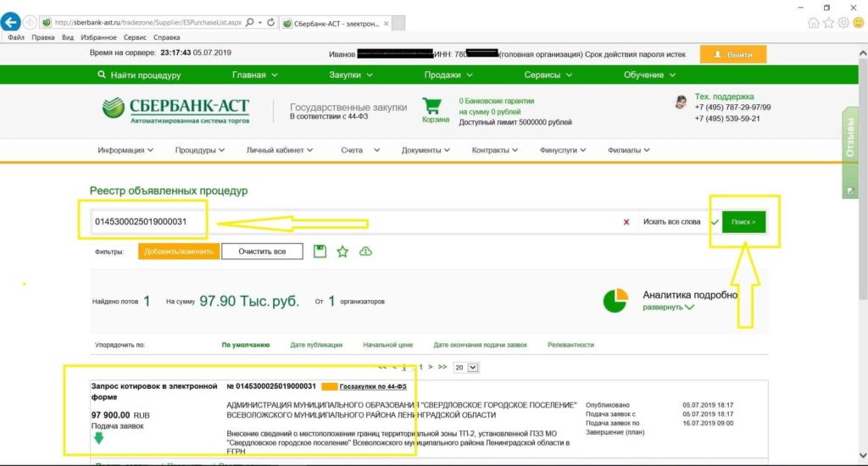The height and width of the screenshot is (466, 868).
Task: Open the Избранное browser menu
Action: [x=98, y=37]
